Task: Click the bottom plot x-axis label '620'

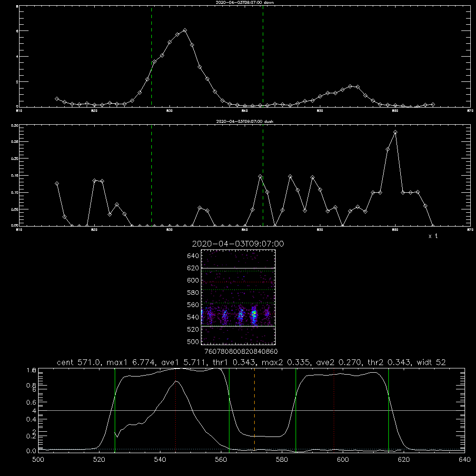Action: click(404, 460)
